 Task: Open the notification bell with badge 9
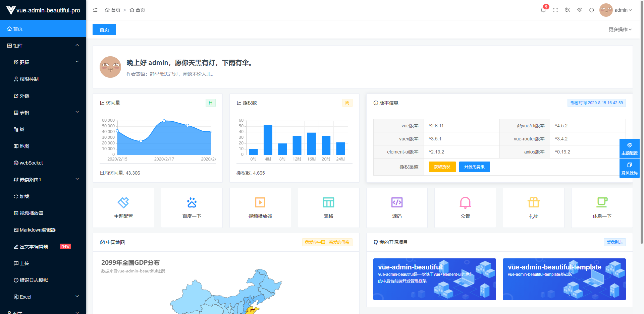(x=543, y=10)
